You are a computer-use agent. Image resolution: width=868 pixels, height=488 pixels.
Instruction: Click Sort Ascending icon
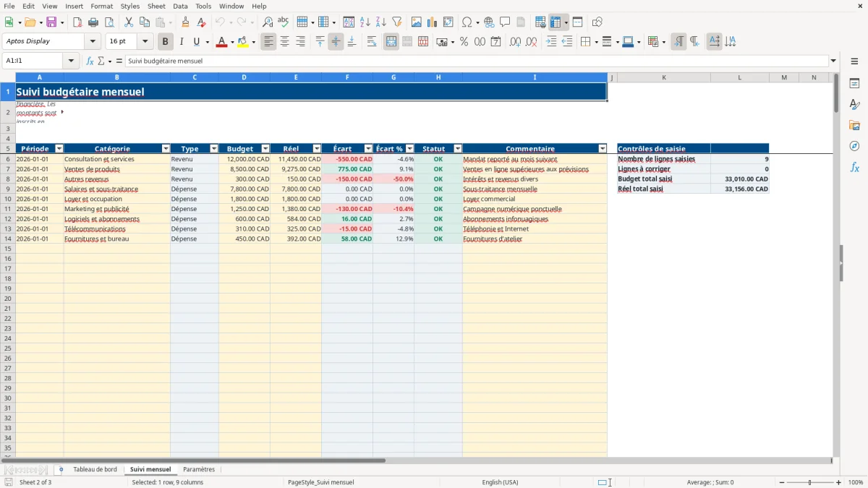tap(365, 22)
